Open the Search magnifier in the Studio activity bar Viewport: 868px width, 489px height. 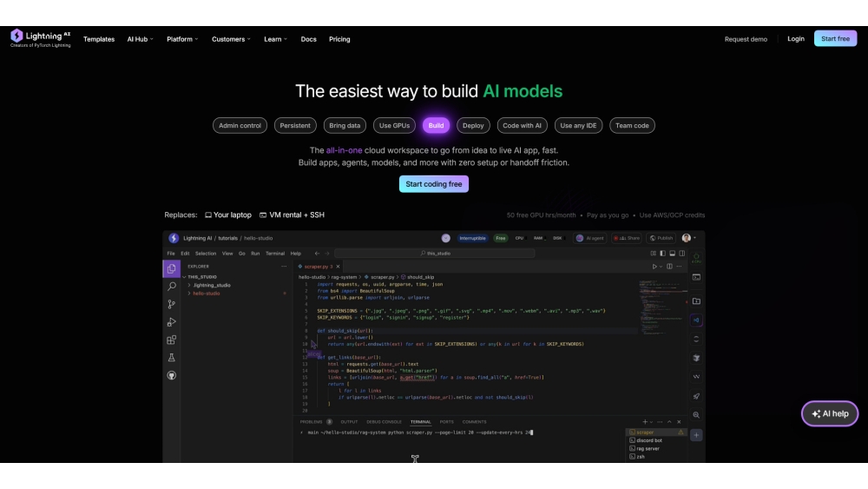[172, 287]
